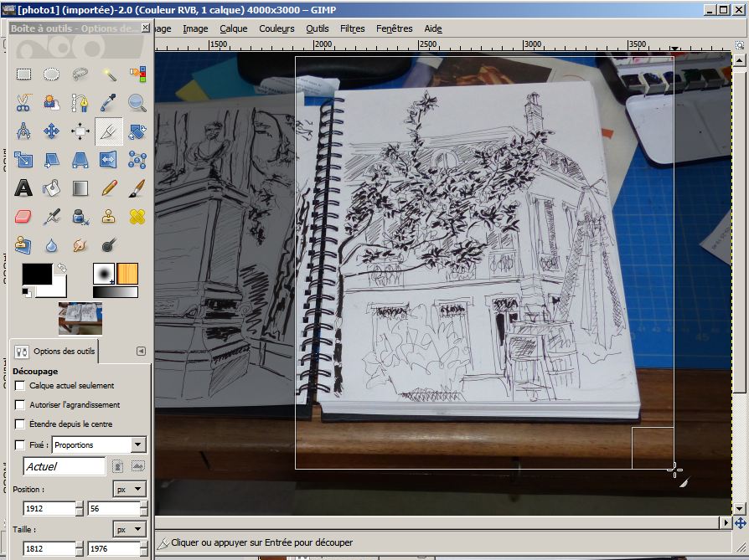Select the Smudge tool
Screen dimensions: 749x560
click(80, 245)
